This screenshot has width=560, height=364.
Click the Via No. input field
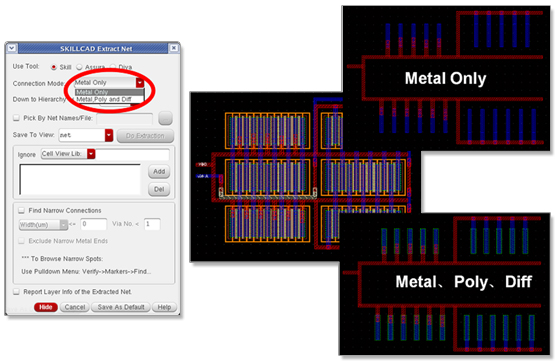click(x=152, y=224)
